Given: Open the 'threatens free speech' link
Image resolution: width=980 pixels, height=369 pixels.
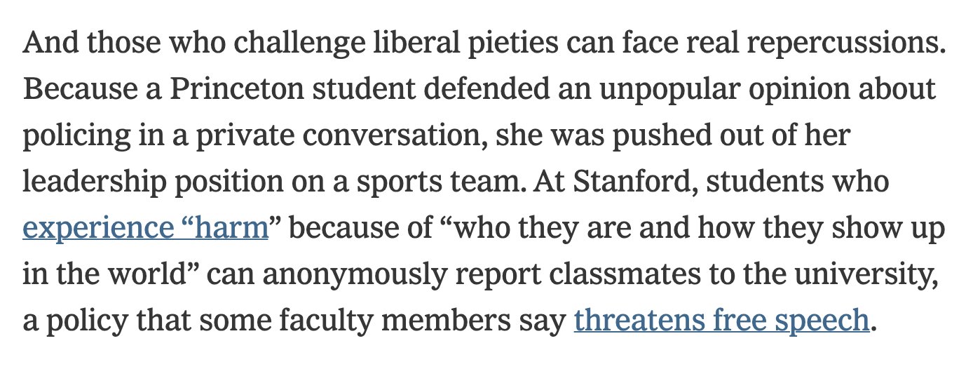Looking at the screenshot, I should [x=721, y=320].
